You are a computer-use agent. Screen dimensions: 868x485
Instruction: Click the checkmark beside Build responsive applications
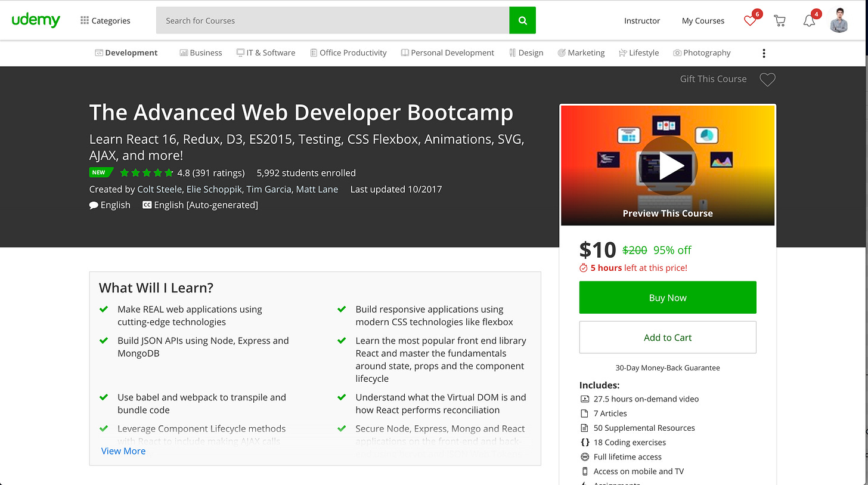(342, 309)
